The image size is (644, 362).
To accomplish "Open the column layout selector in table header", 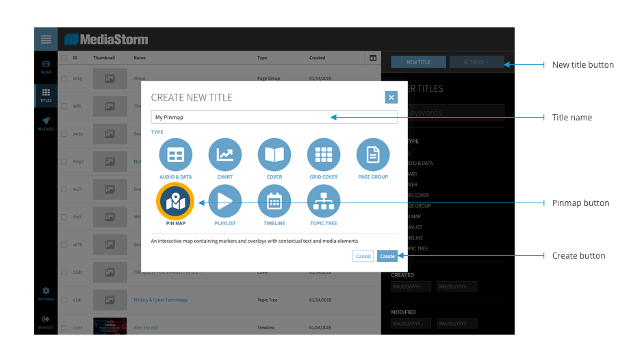I will pyautogui.click(x=373, y=58).
